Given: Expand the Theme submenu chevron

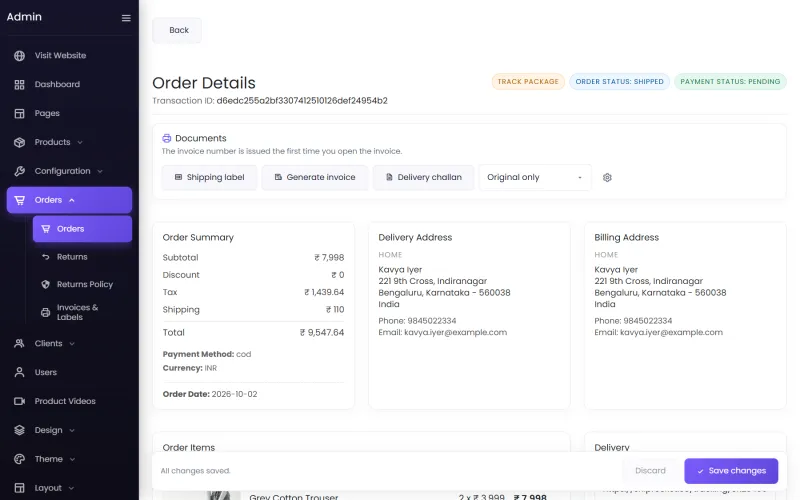Looking at the screenshot, I should (x=72, y=459).
